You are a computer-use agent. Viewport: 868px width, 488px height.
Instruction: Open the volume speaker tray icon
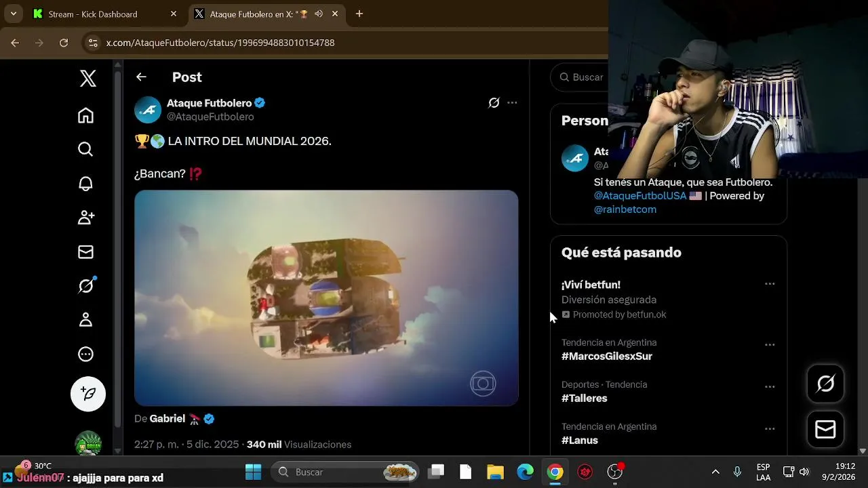(804, 472)
